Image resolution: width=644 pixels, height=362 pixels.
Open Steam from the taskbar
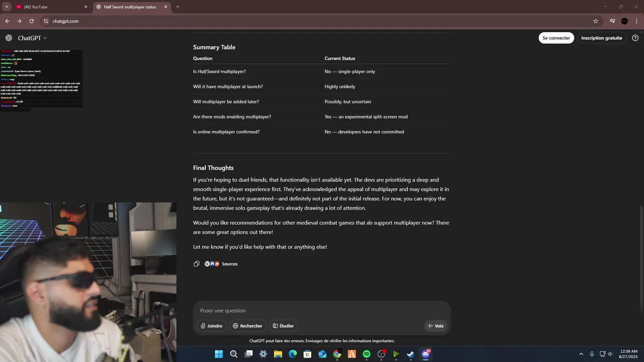pyautogui.click(x=411, y=354)
